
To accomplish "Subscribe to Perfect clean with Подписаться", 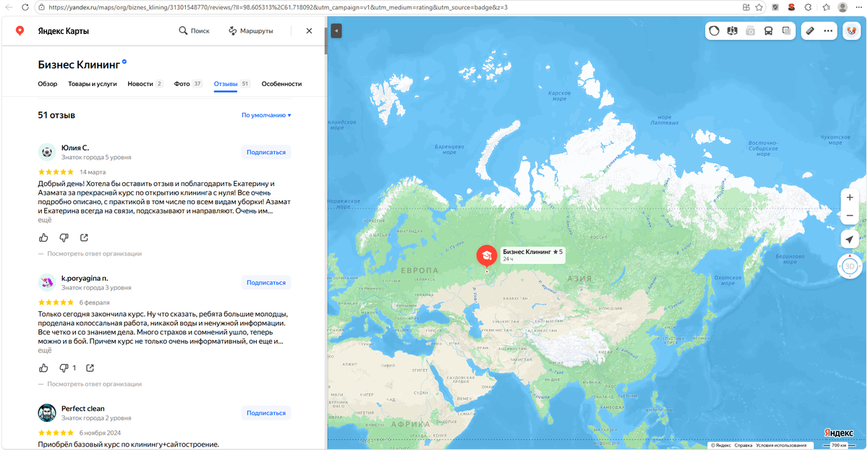I will pos(266,412).
